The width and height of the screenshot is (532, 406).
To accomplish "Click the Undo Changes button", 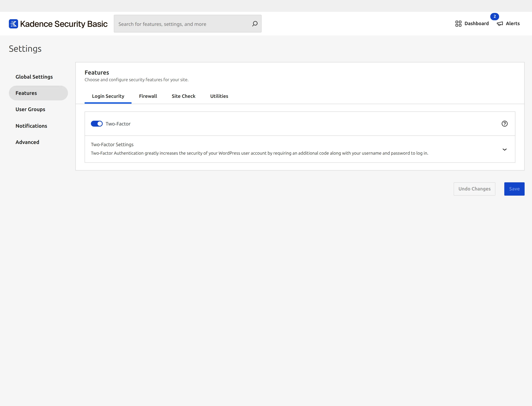I will tap(474, 189).
